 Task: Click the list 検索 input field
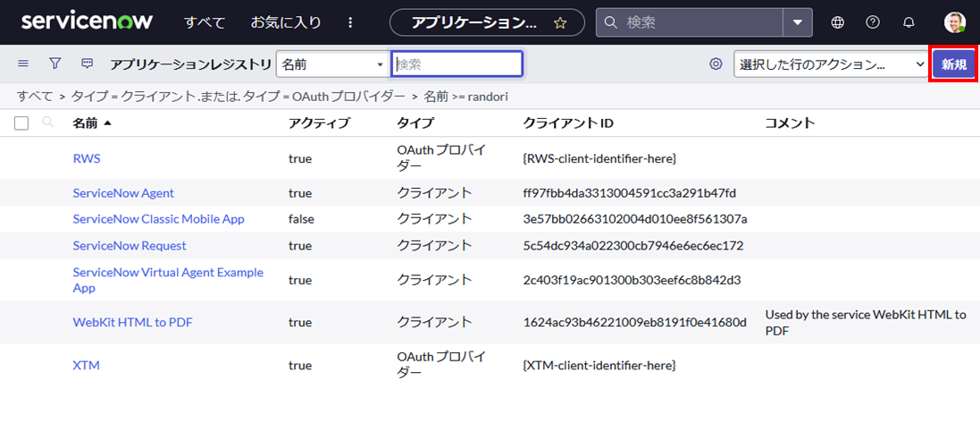pyautogui.click(x=456, y=63)
